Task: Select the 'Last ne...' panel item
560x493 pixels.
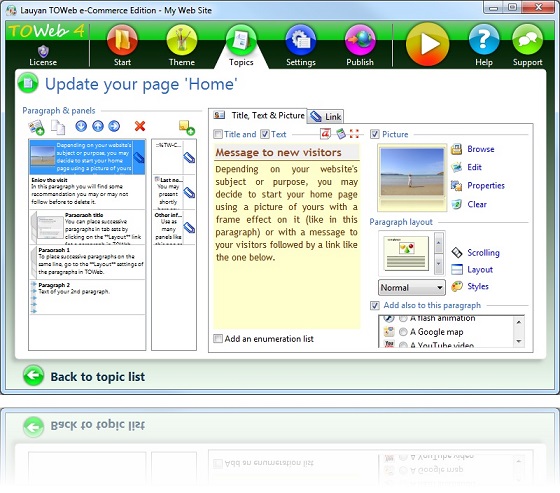Action: 174,192
